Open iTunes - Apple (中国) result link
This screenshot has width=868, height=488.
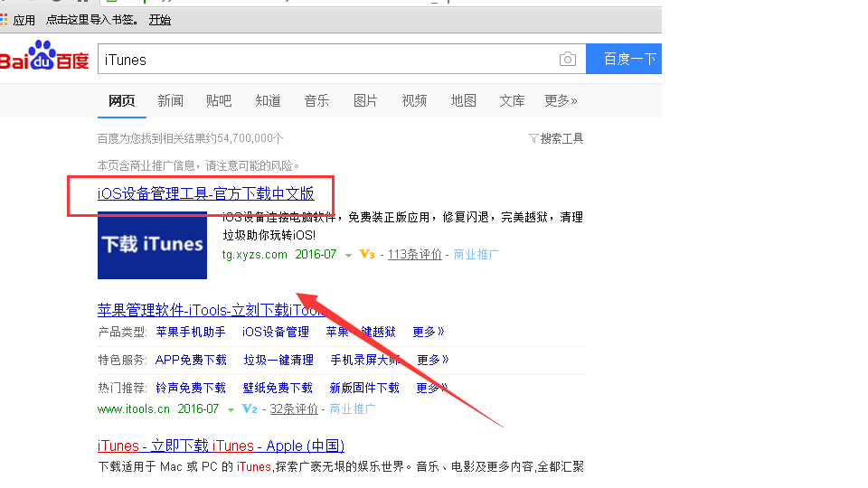(221, 446)
